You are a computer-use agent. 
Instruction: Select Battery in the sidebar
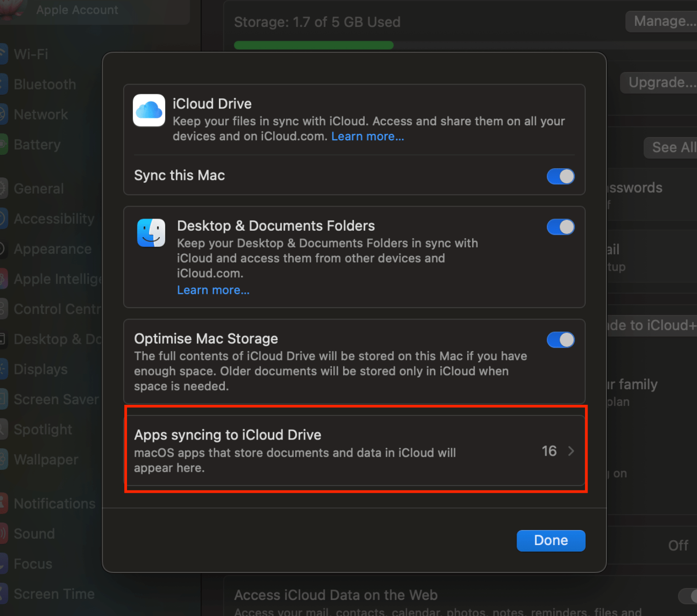(x=37, y=144)
